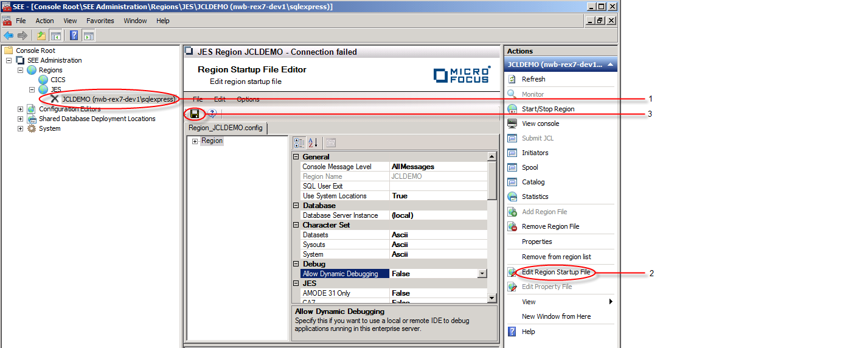
Task: Click the editor help icon beside the Save icon
Action: click(212, 114)
